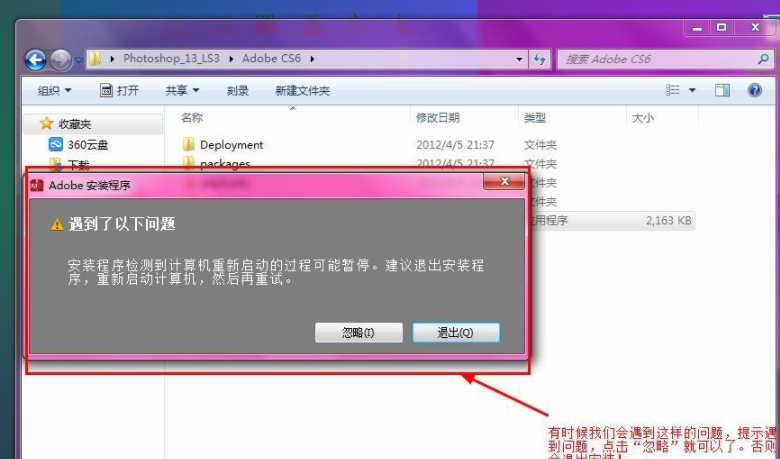Open the address bar history dropdown

click(x=519, y=59)
